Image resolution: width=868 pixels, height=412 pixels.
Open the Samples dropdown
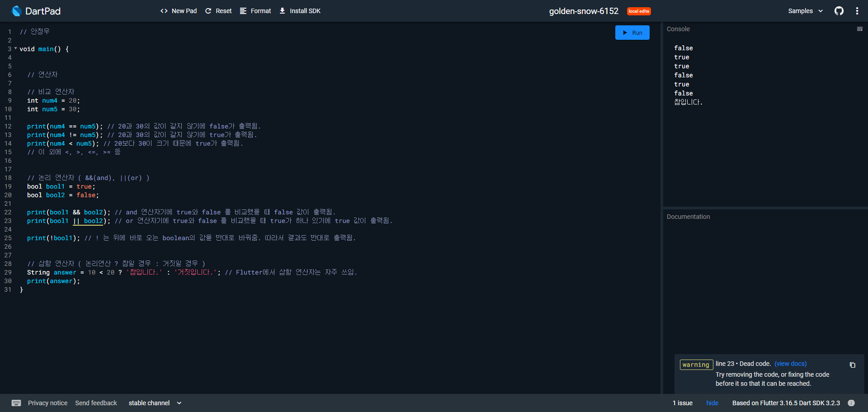coord(805,11)
